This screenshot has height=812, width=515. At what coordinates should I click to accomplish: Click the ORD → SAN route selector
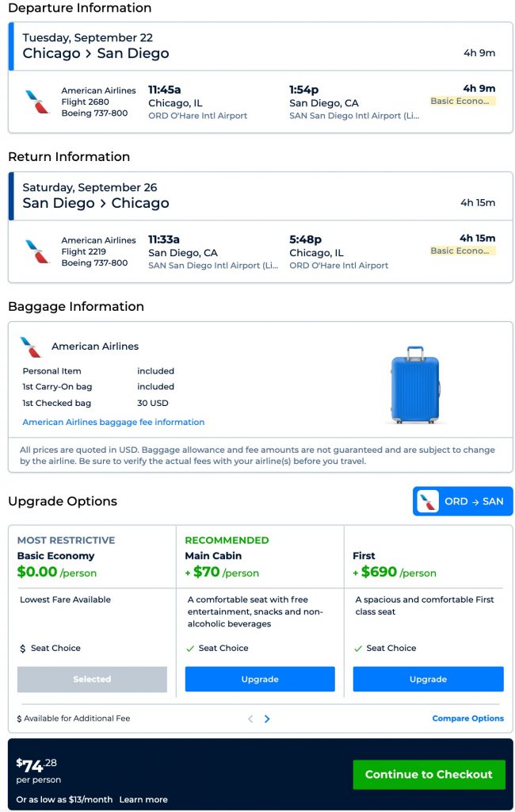tap(463, 501)
